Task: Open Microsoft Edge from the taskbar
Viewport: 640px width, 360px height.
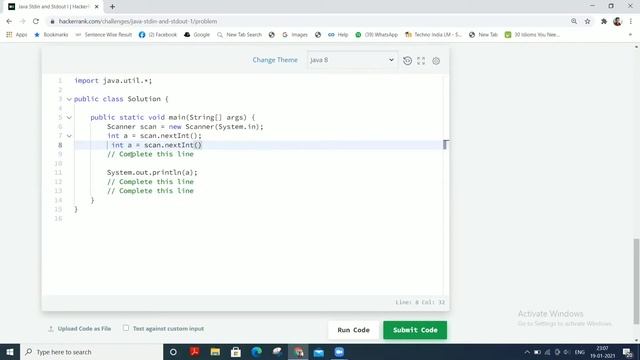Action: click(x=256, y=352)
